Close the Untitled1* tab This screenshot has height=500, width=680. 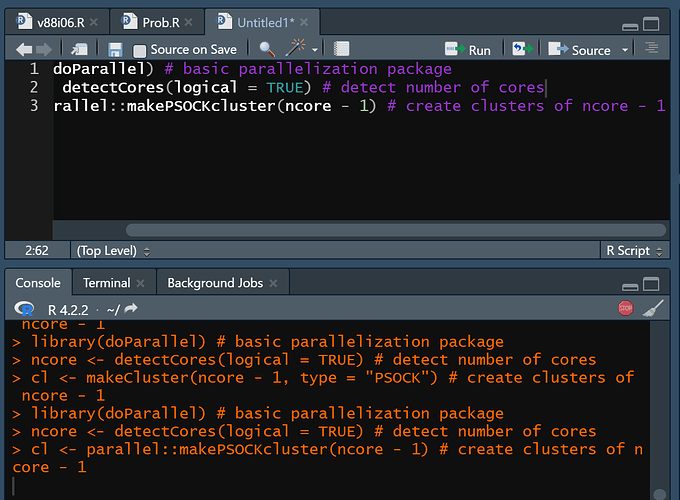pyautogui.click(x=304, y=22)
